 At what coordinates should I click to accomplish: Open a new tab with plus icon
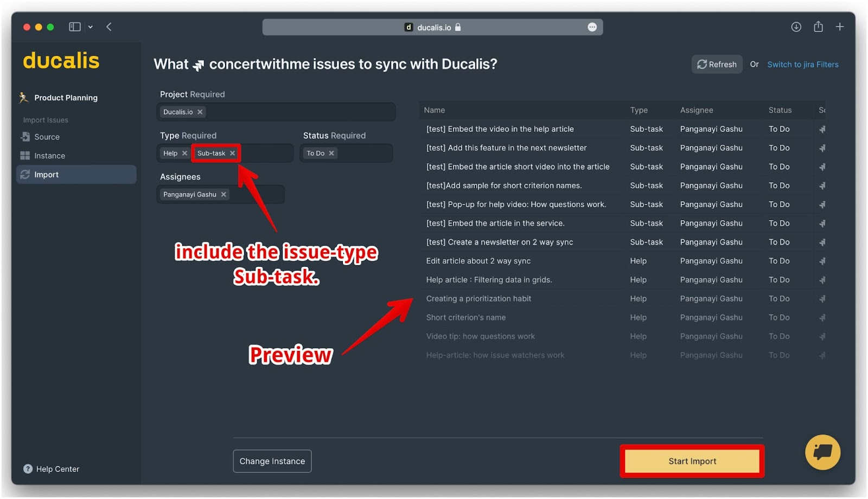839,27
